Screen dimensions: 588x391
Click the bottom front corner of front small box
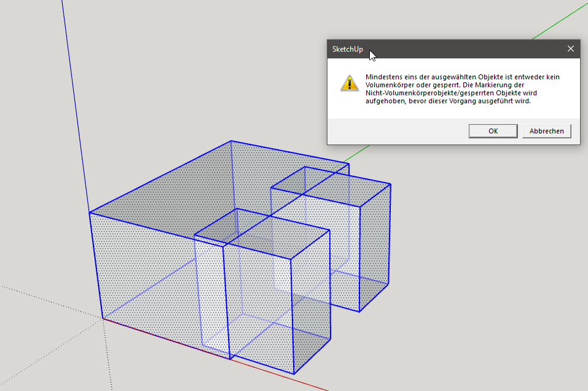click(294, 373)
